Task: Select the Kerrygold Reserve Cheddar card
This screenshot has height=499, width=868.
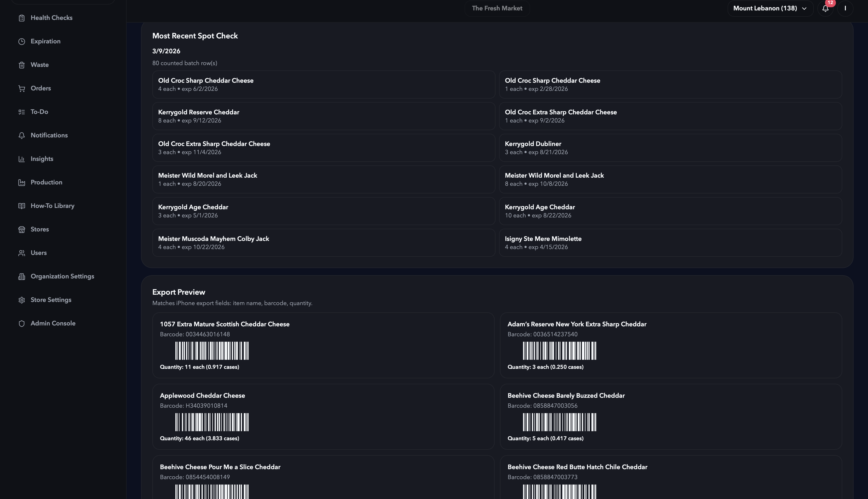Action: [x=323, y=116]
